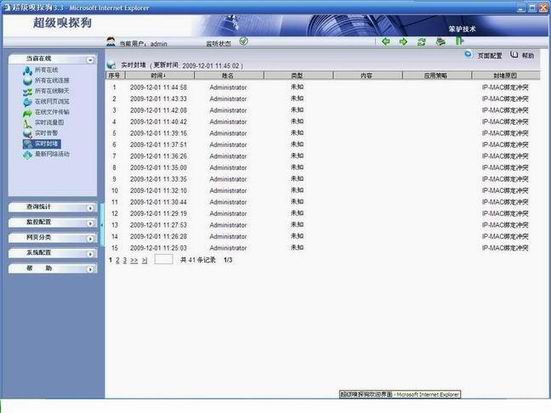551x413 pixels.
Task: Click the print icon in toolbar
Action: pos(441,42)
